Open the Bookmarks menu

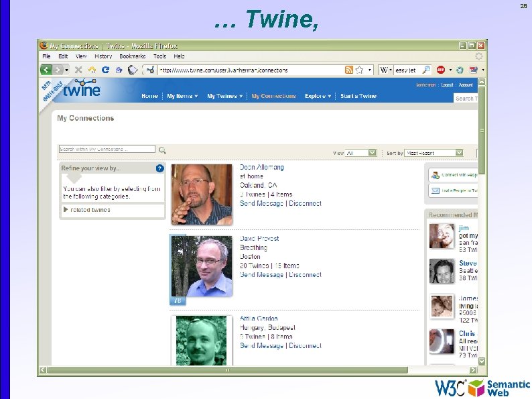(132, 56)
